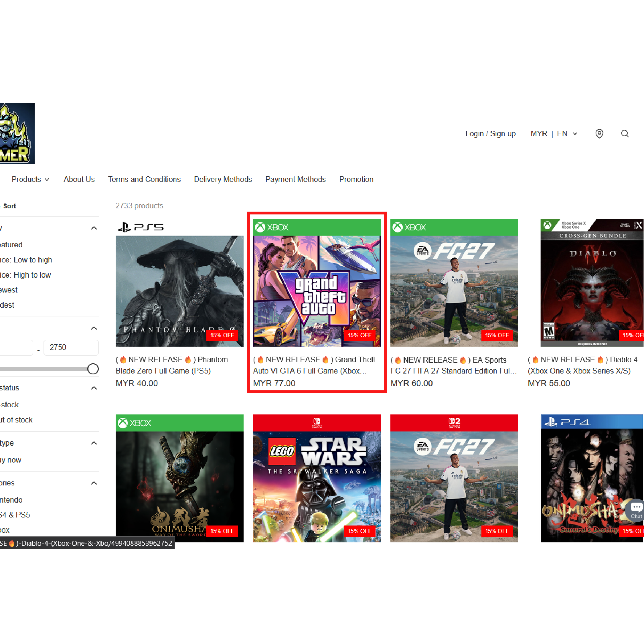This screenshot has height=644, width=644.
Task: Open Switch 2 FC 27 cover image
Action: tap(454, 478)
